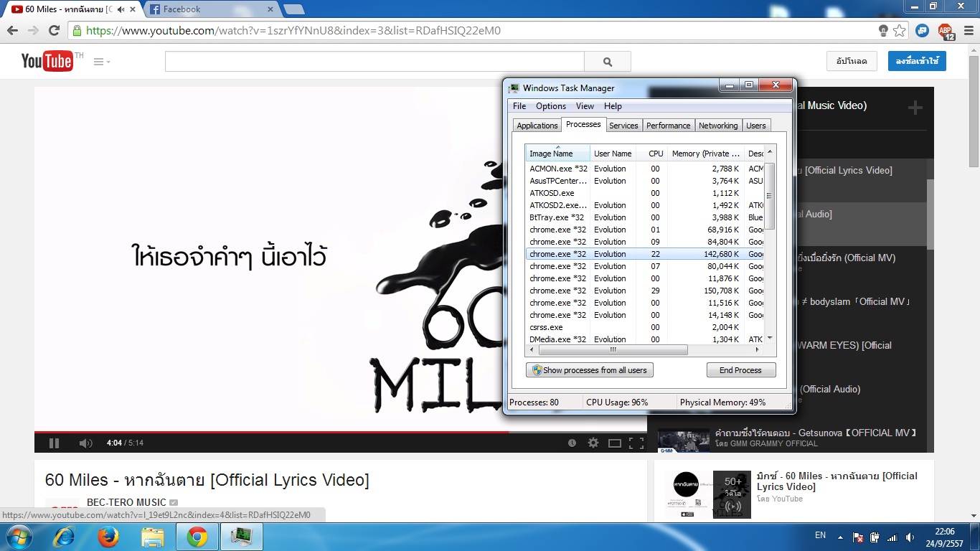Open the มิกซ์ - 60 Miles mix link
The height and width of the screenshot is (551, 980).
click(x=837, y=481)
